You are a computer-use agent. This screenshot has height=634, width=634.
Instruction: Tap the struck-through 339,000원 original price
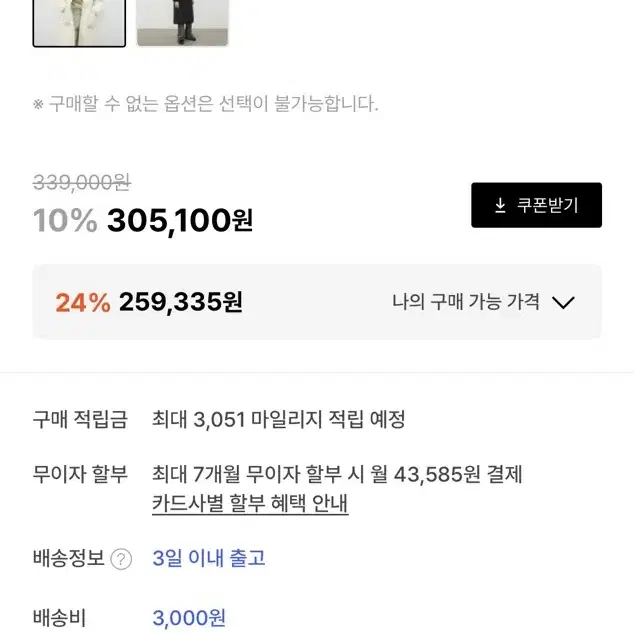click(x=82, y=182)
